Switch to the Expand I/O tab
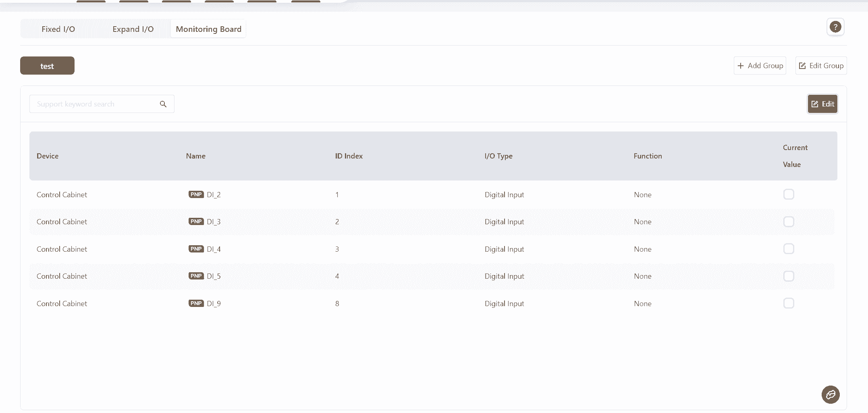Image resolution: width=868 pixels, height=413 pixels. 133,29
